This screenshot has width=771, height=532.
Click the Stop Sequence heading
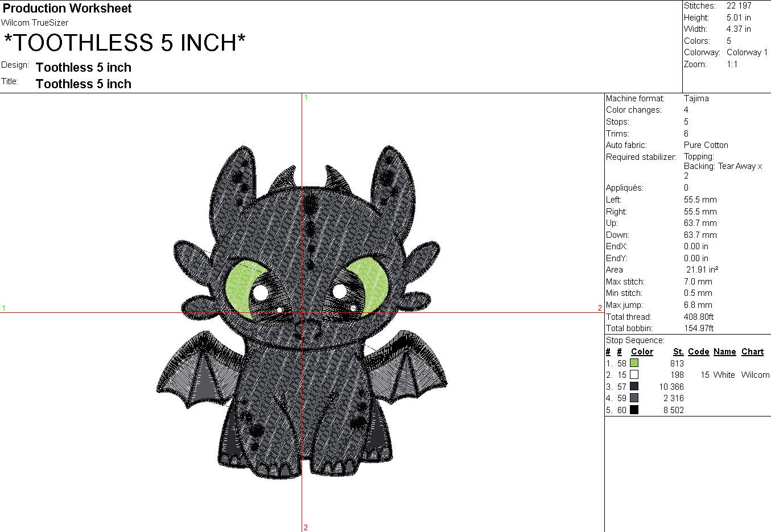click(635, 340)
